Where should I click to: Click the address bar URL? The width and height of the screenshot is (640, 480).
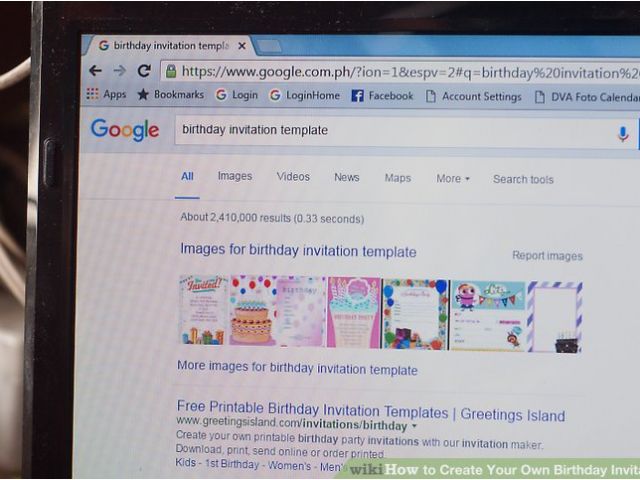point(410,73)
